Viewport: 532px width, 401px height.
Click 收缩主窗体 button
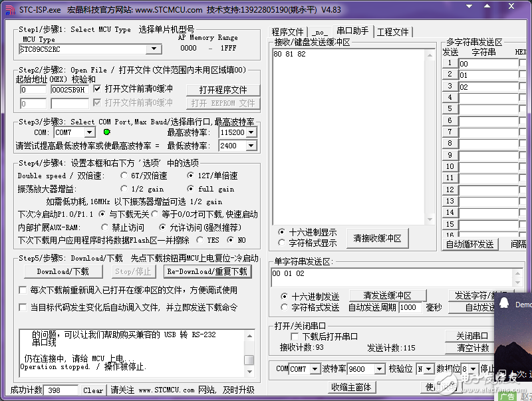pos(352,387)
